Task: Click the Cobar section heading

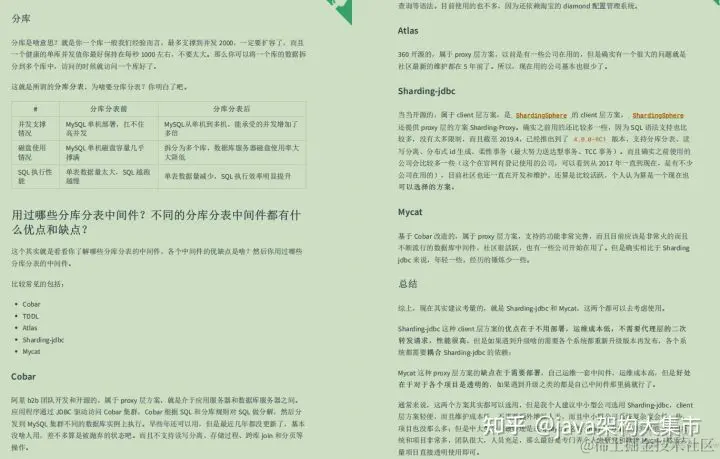Action: [23, 377]
